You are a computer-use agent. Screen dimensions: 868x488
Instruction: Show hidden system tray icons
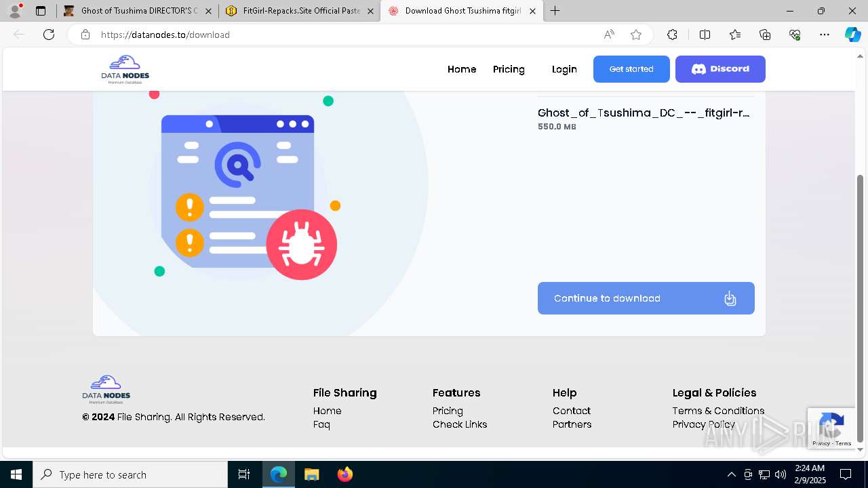pos(731,474)
